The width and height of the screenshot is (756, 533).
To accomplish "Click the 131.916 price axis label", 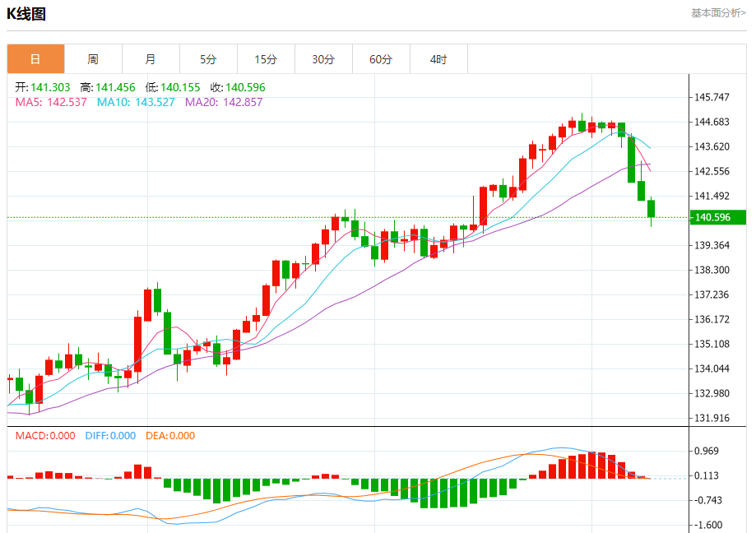I will tap(712, 418).
